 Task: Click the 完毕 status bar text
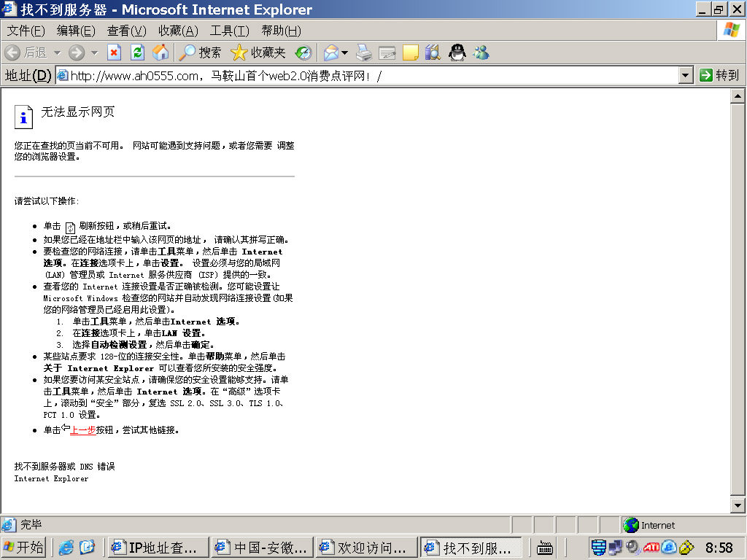(x=31, y=525)
